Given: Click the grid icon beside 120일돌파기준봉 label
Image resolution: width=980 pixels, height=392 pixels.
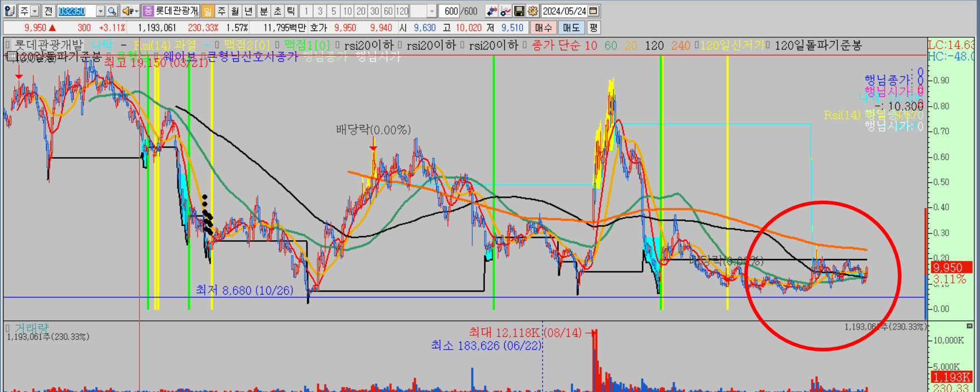Looking at the screenshot, I should point(11,56).
